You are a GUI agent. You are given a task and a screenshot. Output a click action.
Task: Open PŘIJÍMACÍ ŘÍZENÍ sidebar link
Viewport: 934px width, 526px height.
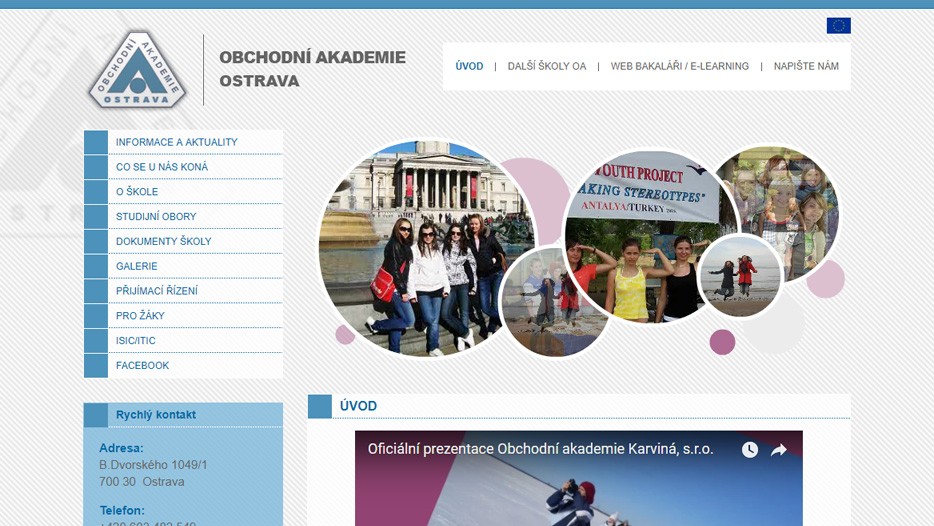(183, 291)
